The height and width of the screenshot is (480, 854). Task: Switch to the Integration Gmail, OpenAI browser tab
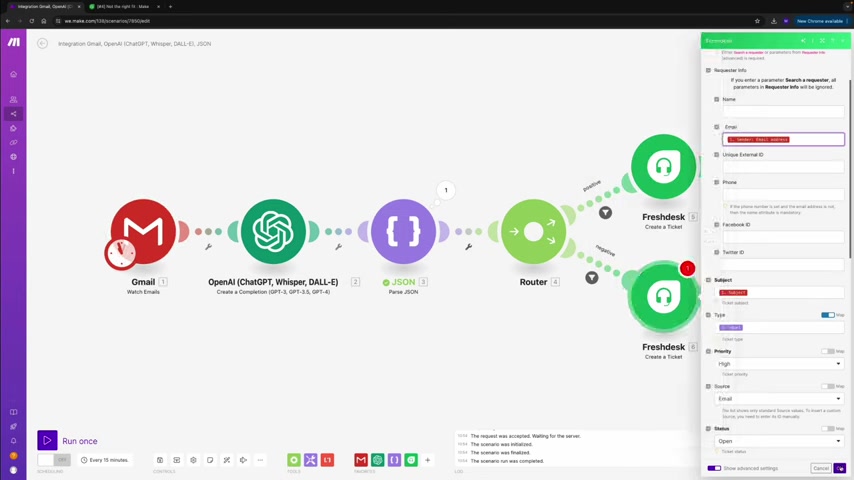point(44,7)
